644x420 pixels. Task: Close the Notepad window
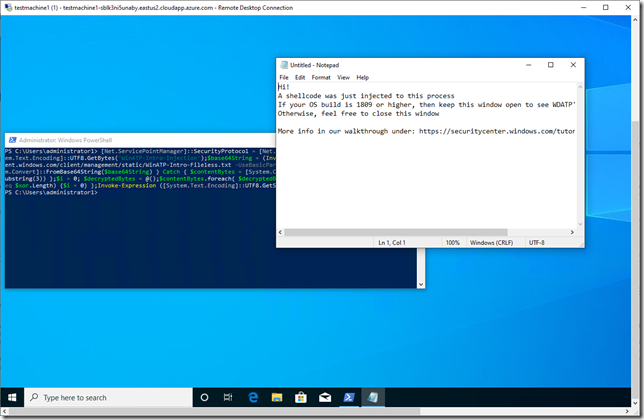tap(573, 65)
